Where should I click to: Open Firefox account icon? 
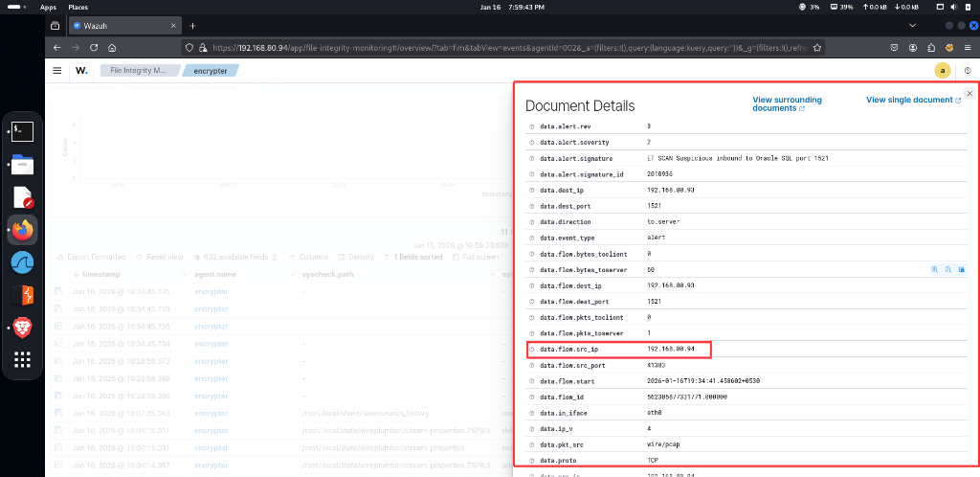pos(913,48)
